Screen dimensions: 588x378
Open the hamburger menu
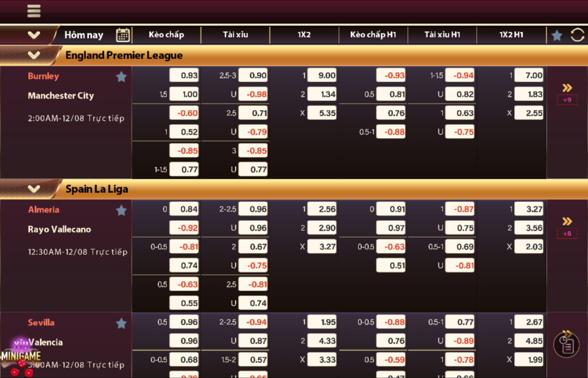(34, 11)
